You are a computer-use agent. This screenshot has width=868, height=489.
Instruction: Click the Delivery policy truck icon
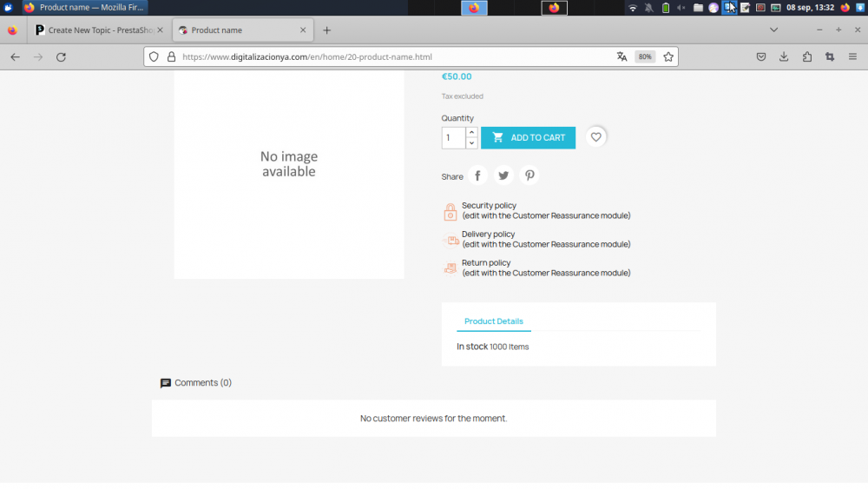pos(451,240)
